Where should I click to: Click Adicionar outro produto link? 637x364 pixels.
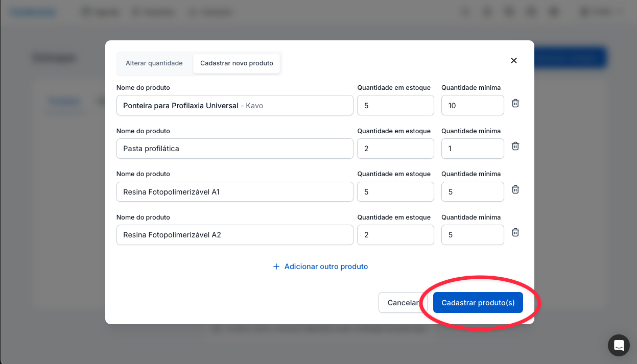coord(320,266)
